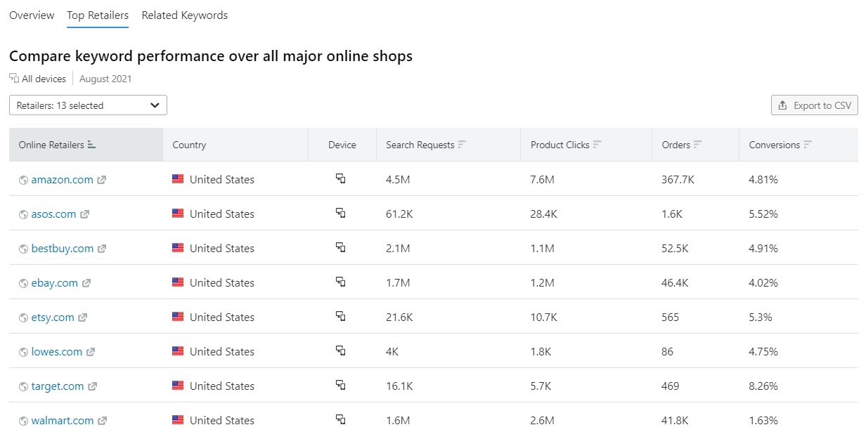Click the device icon in etsy.com row
This screenshot has width=868, height=439.
[341, 316]
